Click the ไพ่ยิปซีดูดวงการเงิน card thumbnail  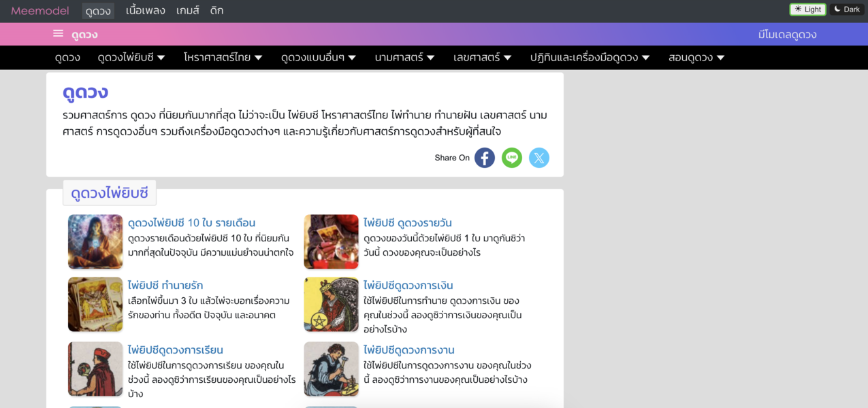[x=331, y=305]
